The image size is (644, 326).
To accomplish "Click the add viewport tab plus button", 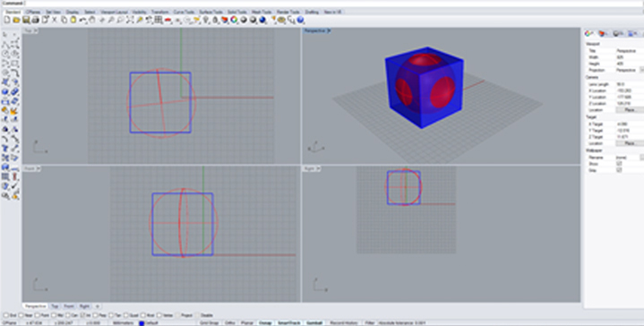I will tap(98, 306).
